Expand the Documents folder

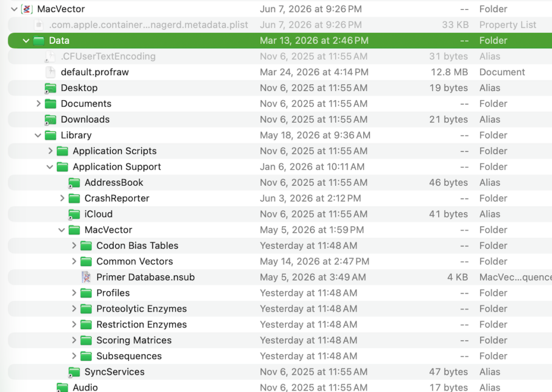tap(38, 104)
